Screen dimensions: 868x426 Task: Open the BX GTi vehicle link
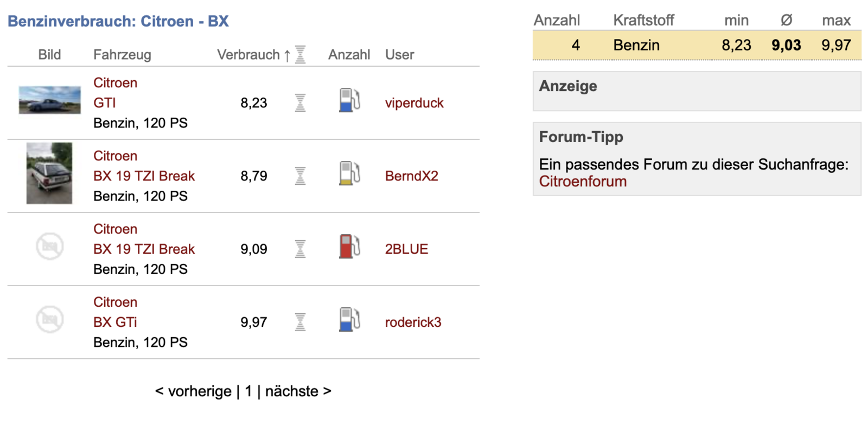coord(115,322)
